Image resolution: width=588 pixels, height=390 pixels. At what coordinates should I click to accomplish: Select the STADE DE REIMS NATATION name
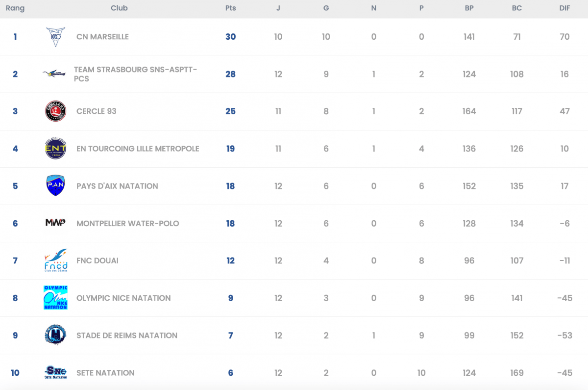[x=126, y=336]
